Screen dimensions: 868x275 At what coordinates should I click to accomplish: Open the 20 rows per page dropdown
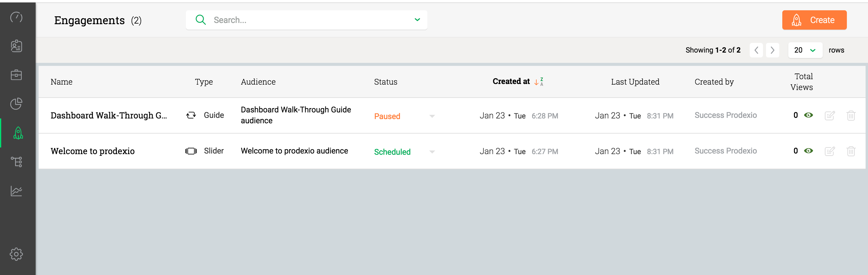pyautogui.click(x=805, y=50)
